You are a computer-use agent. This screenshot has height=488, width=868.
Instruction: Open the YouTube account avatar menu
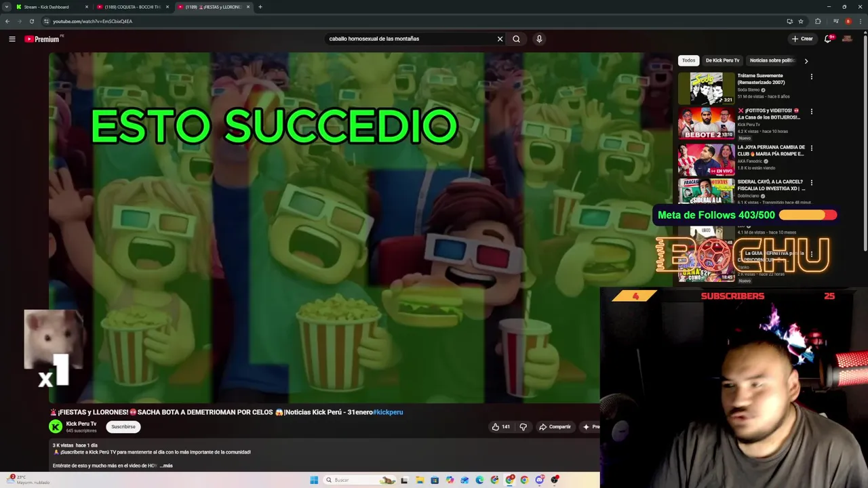point(847,39)
